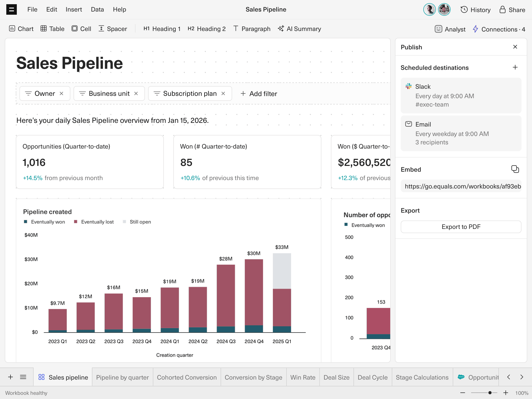Insert a Cell element
532x399 pixels.
(81, 29)
